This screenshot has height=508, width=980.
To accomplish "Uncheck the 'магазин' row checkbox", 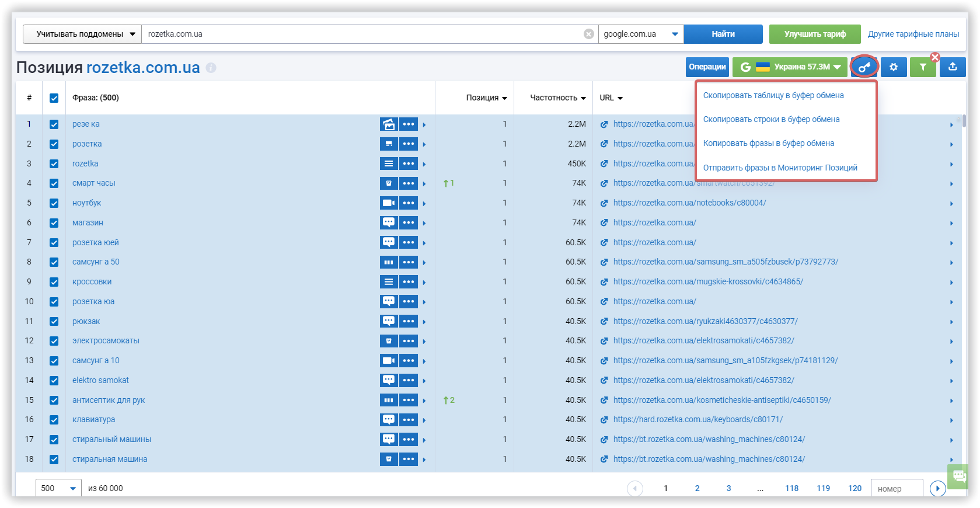I will [54, 223].
